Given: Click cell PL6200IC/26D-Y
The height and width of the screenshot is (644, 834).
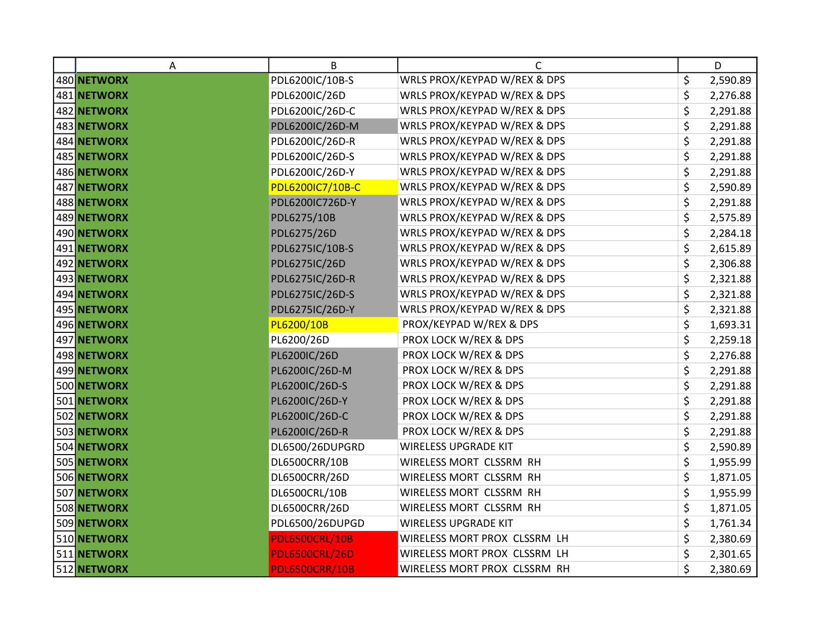Looking at the screenshot, I should point(333,401).
